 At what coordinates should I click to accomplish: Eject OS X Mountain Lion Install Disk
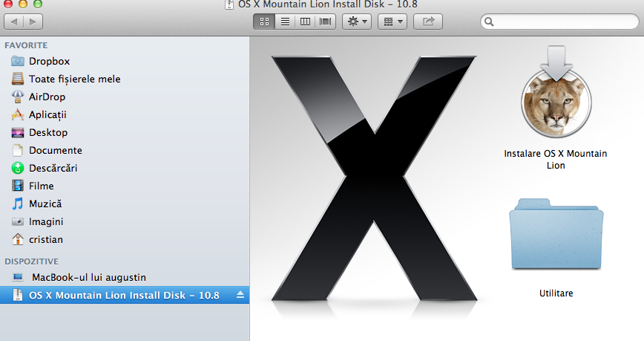(240, 295)
